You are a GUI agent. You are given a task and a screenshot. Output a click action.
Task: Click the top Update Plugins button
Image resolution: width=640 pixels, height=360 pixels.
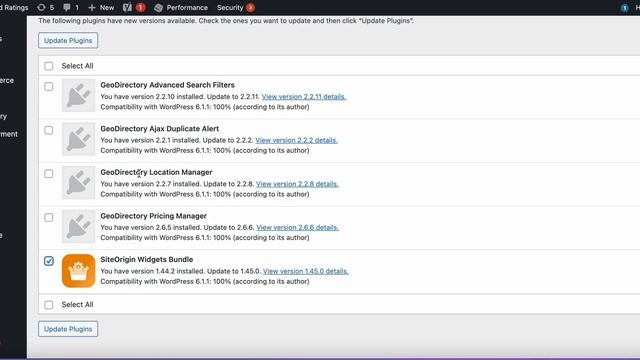(68, 40)
